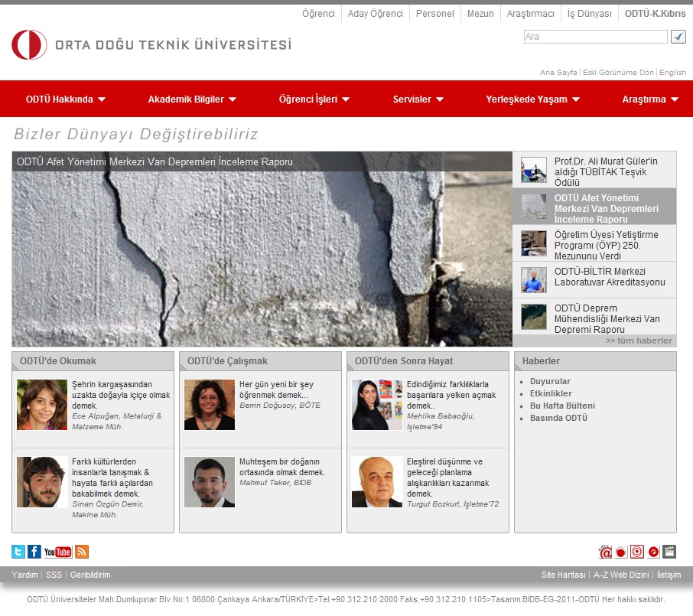Click the Sinan Özgün Demir photo
The image size is (693, 616).
(42, 482)
